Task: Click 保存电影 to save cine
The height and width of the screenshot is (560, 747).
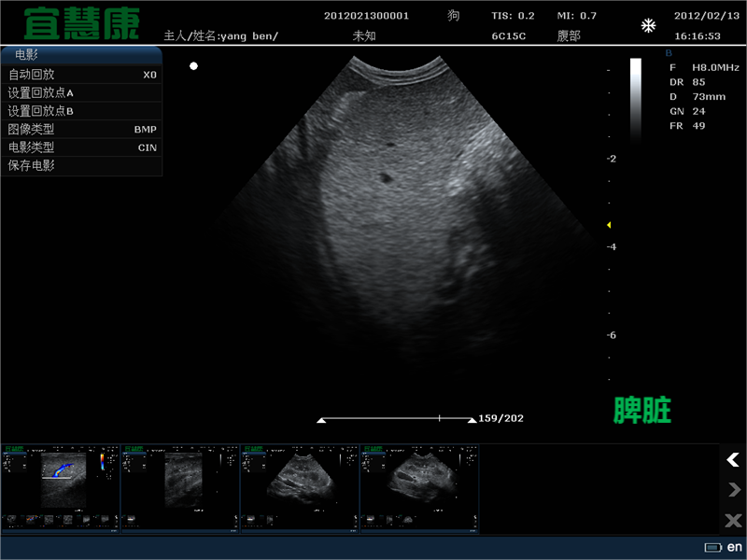Action: [81, 166]
